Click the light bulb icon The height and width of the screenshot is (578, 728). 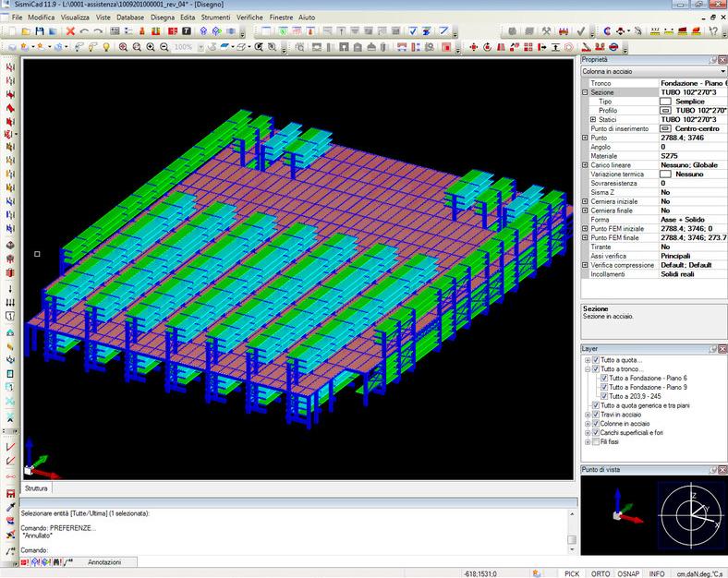click(106, 46)
